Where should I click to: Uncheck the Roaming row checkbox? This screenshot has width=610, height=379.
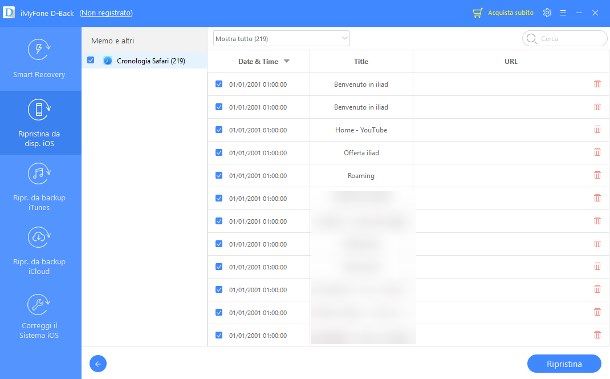(219, 175)
